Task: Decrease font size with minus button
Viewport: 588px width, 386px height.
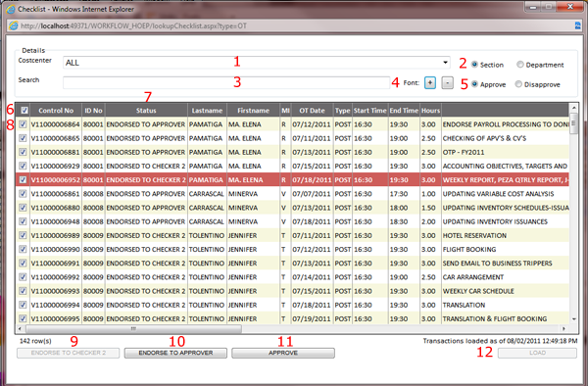Action: [448, 83]
